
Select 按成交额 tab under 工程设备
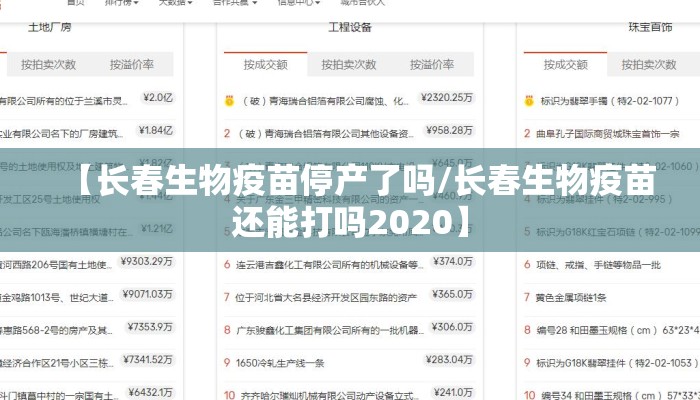pyautogui.click(x=266, y=65)
